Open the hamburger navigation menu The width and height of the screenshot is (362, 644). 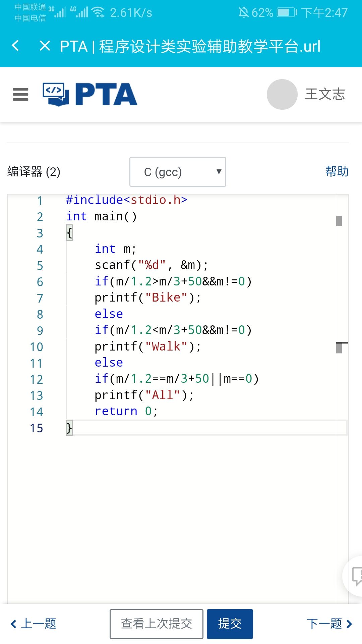coord(20,94)
